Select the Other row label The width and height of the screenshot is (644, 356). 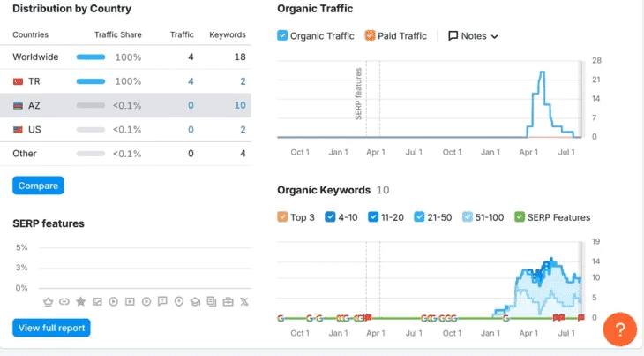[x=25, y=154]
